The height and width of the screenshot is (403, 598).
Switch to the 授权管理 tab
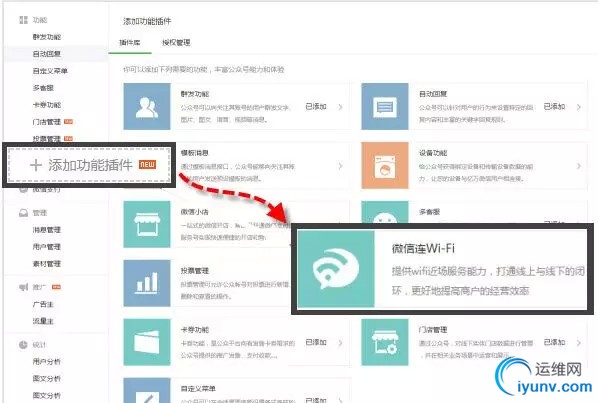tap(176, 42)
